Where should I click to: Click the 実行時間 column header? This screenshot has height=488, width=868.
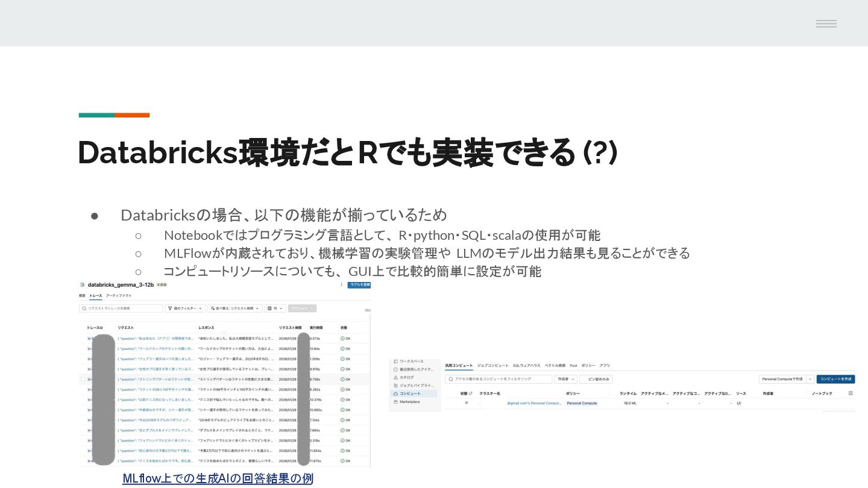(316, 328)
